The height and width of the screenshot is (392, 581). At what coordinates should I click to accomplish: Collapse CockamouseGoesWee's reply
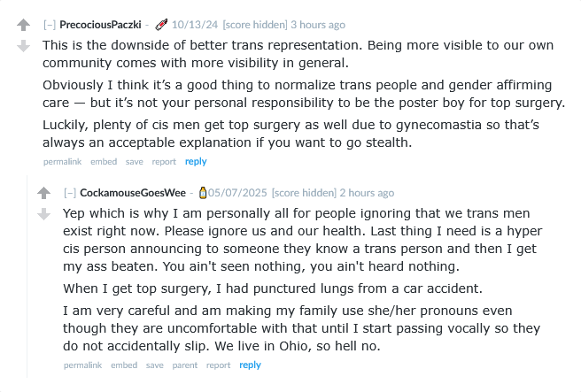pyautogui.click(x=70, y=193)
